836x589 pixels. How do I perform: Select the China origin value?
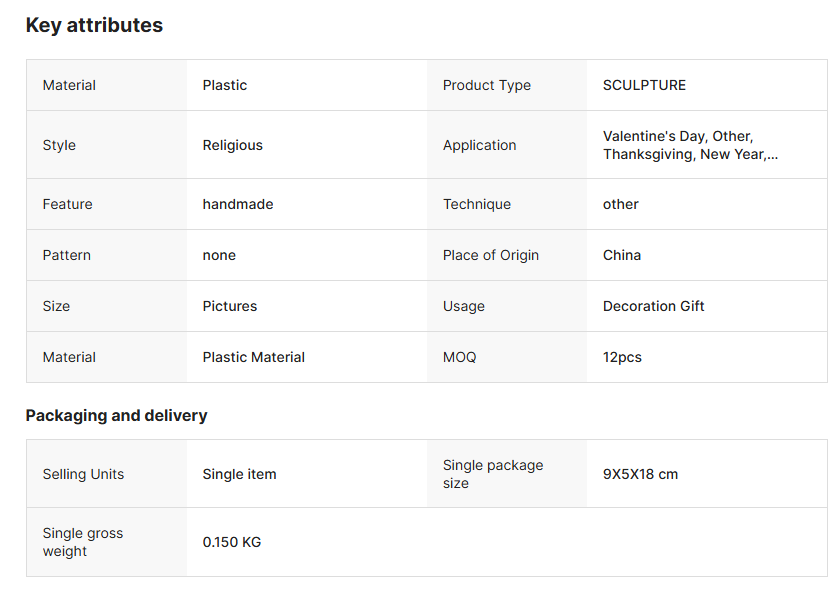[x=621, y=255]
